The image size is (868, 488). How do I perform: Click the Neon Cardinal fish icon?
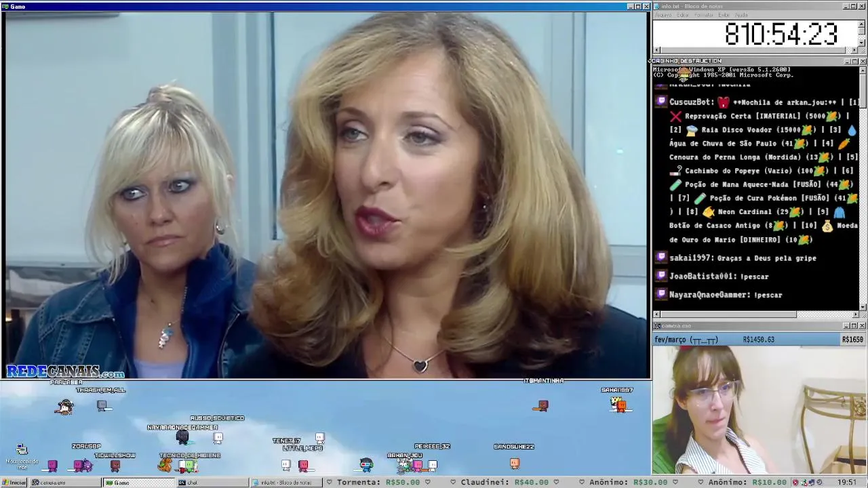coord(708,211)
